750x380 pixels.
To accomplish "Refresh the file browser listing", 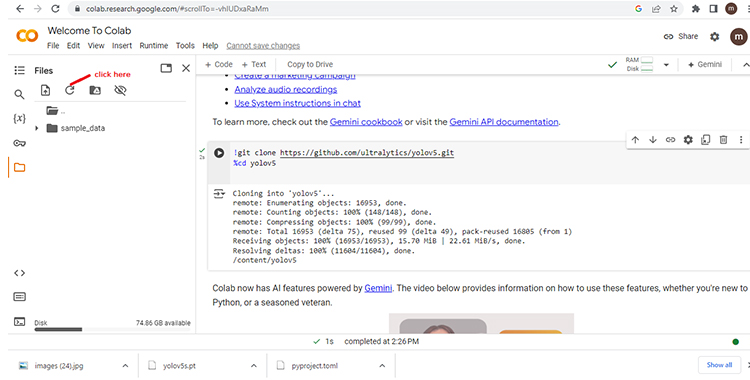I will tap(70, 90).
